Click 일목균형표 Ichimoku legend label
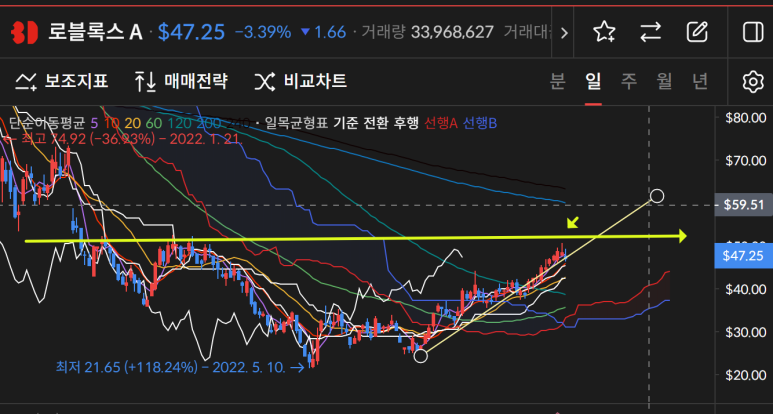 click(x=296, y=123)
